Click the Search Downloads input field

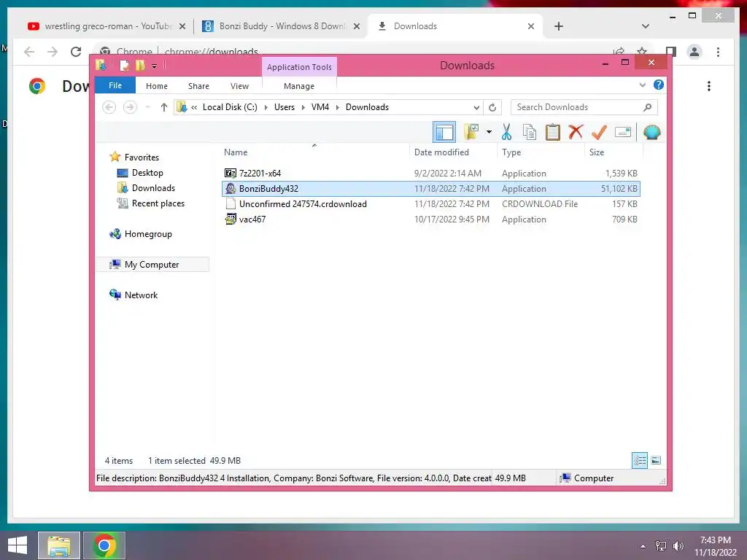[x=584, y=107]
